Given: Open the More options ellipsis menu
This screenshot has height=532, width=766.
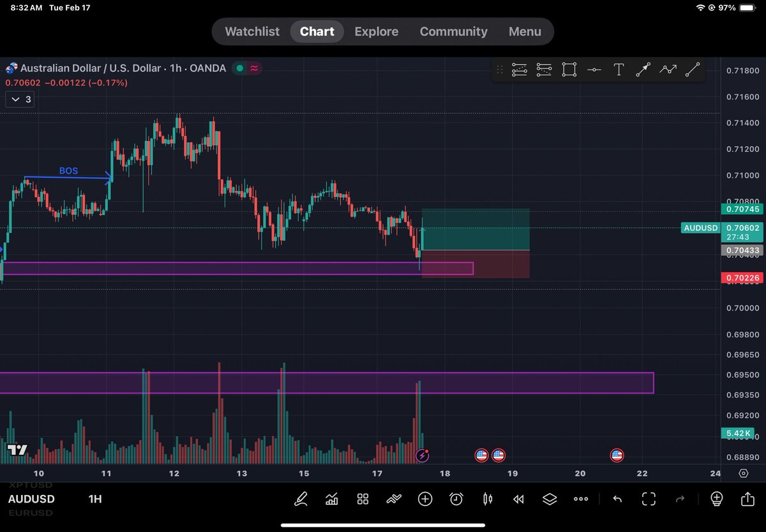Looking at the screenshot, I should click(x=580, y=499).
